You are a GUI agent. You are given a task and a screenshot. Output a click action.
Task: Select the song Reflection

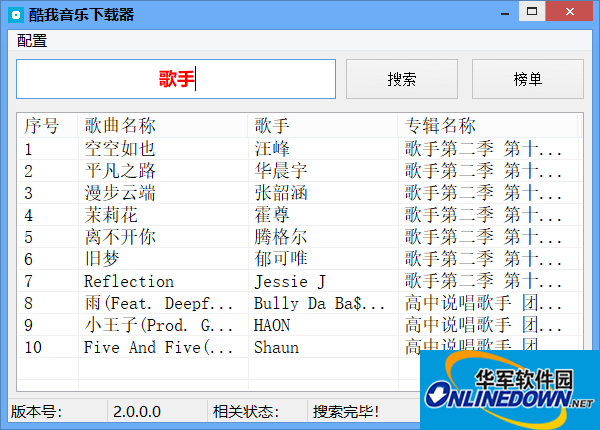(129, 281)
